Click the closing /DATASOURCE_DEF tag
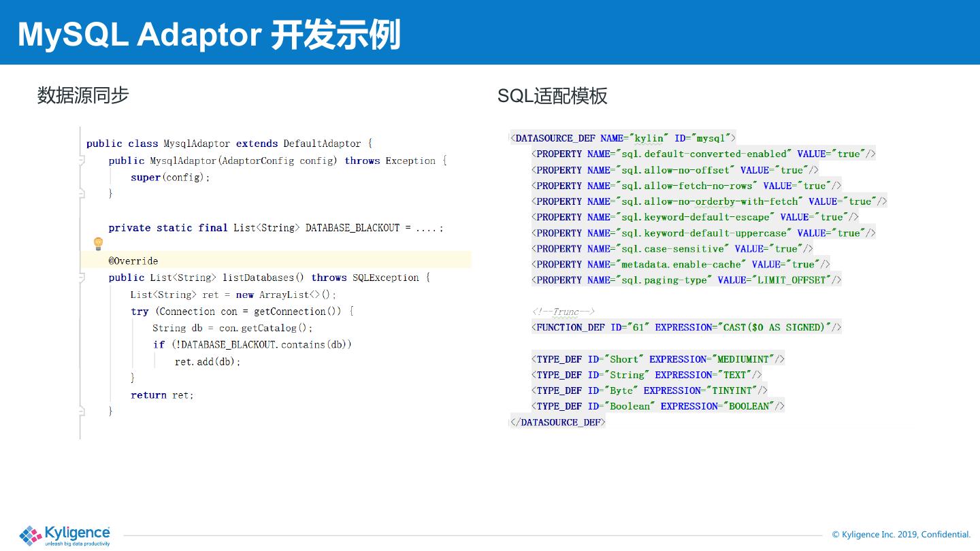Screen dimensions: 980x551 point(557,422)
